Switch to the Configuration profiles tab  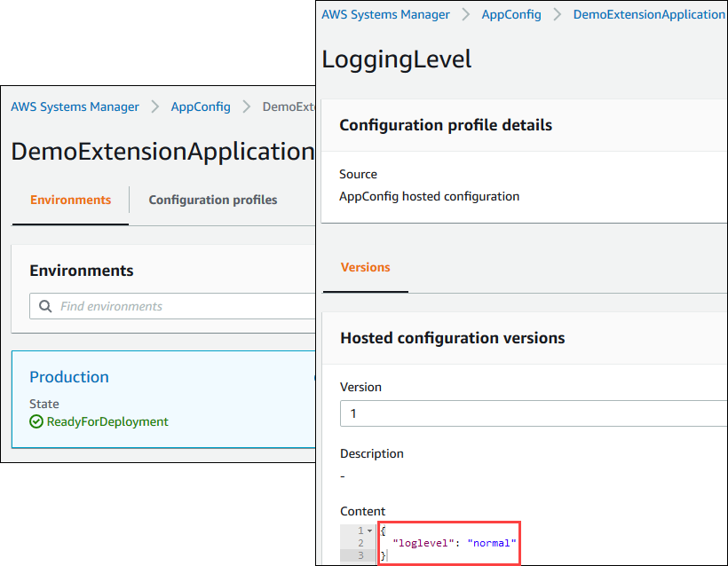213,200
